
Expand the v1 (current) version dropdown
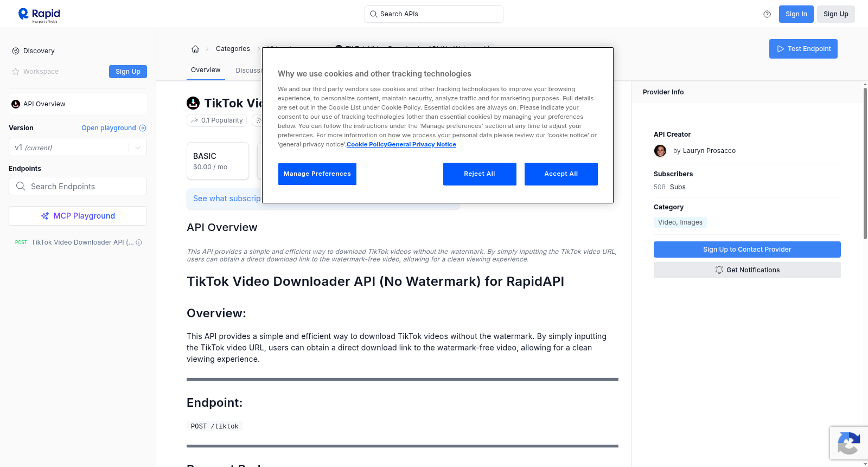pyautogui.click(x=78, y=148)
